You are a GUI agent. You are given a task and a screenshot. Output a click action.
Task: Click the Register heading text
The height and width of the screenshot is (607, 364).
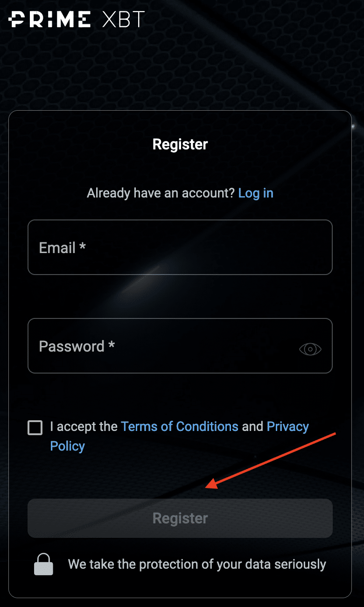coord(180,144)
